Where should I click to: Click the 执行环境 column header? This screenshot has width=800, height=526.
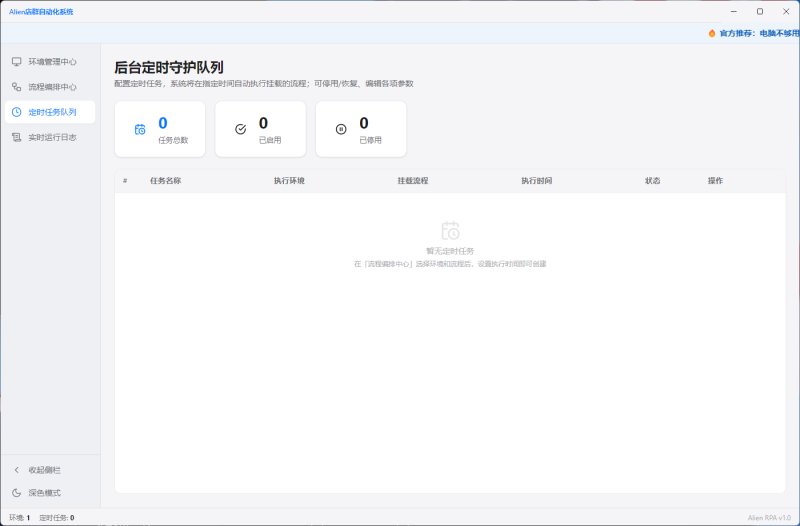pos(289,181)
